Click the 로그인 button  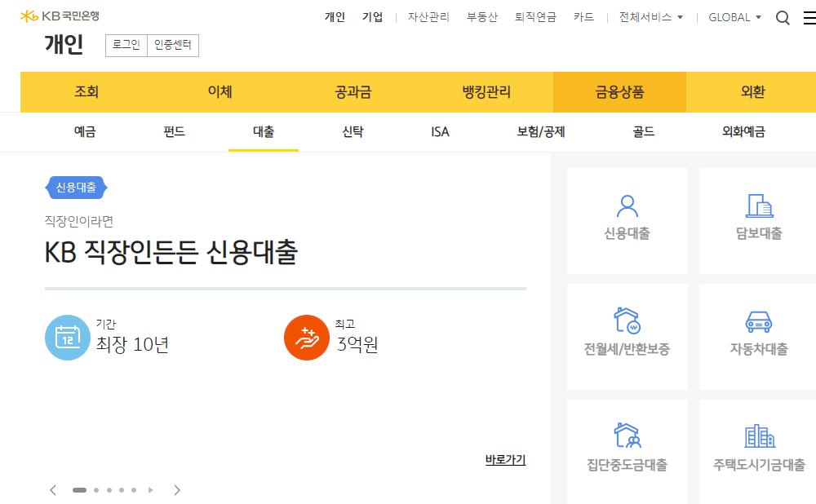point(126,46)
